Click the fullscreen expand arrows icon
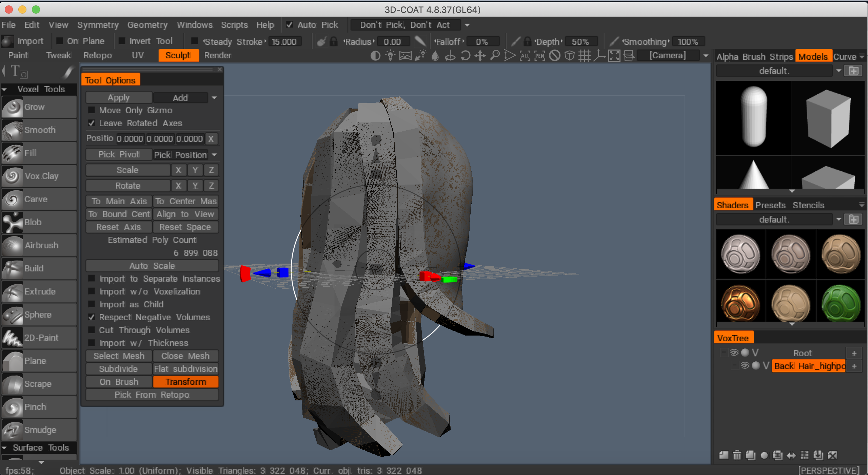The height and width of the screenshot is (475, 868). [x=614, y=55]
